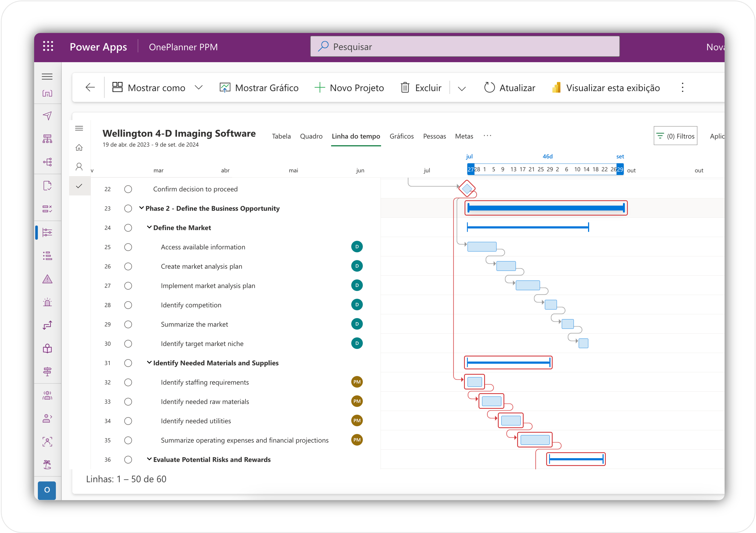756x533 pixels.
Task: Select the Linha do tempo tab
Action: (x=356, y=136)
